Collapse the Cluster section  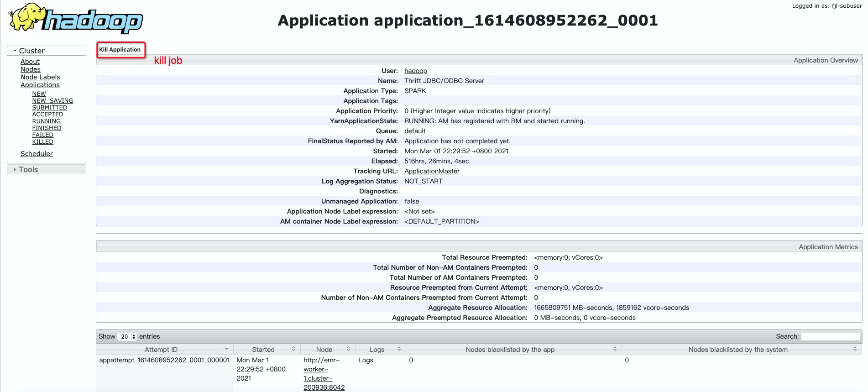click(47, 51)
